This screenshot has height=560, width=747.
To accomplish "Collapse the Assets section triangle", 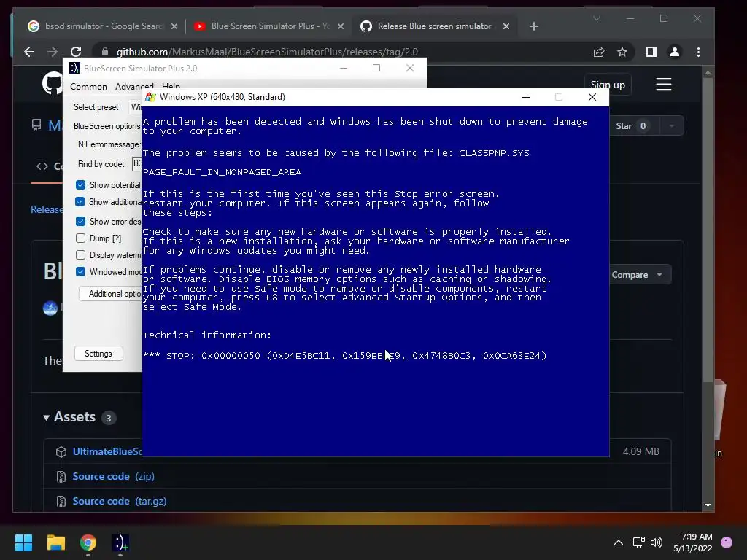I will click(46, 418).
